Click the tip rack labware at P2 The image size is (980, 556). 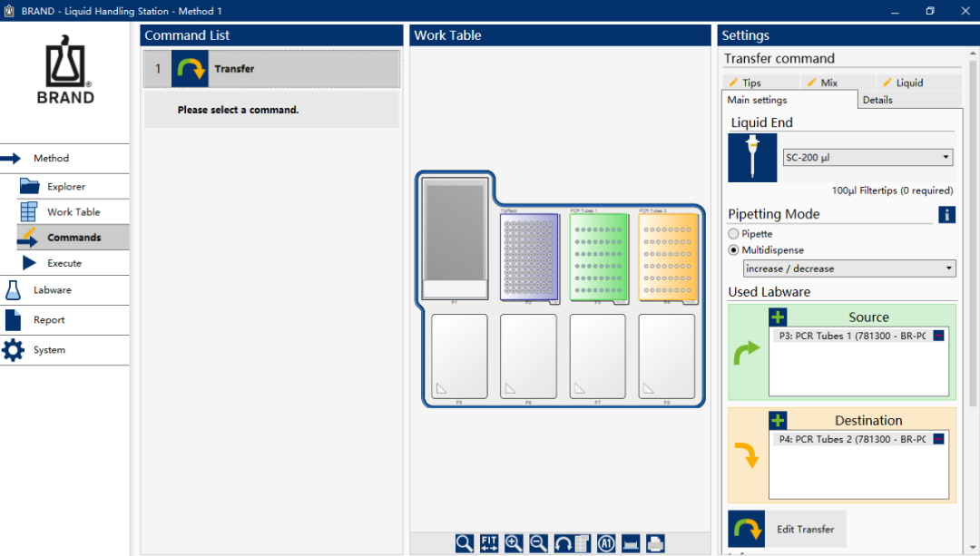point(529,258)
